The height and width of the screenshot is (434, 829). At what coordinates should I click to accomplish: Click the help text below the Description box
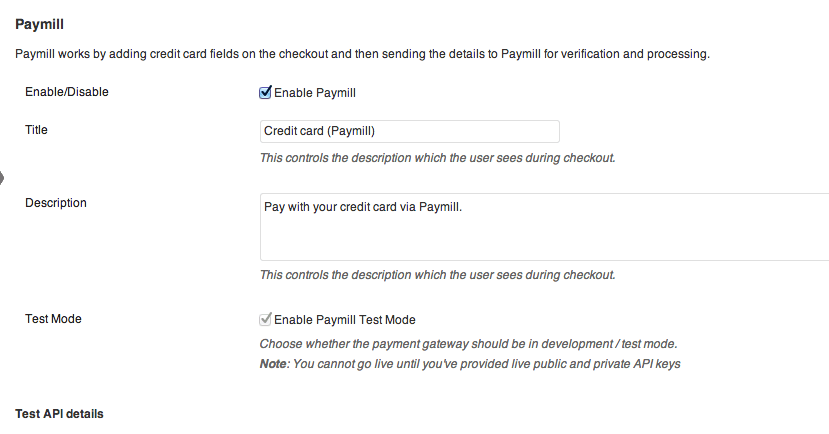click(x=437, y=275)
